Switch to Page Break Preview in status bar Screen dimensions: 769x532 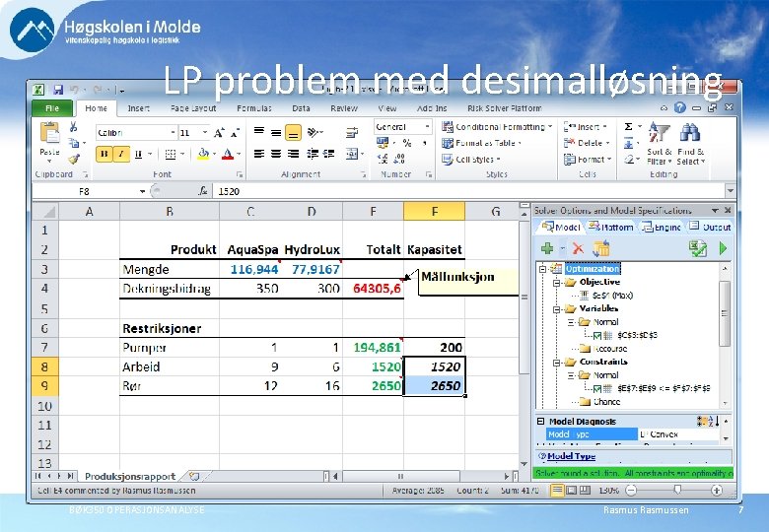pyautogui.click(x=585, y=490)
